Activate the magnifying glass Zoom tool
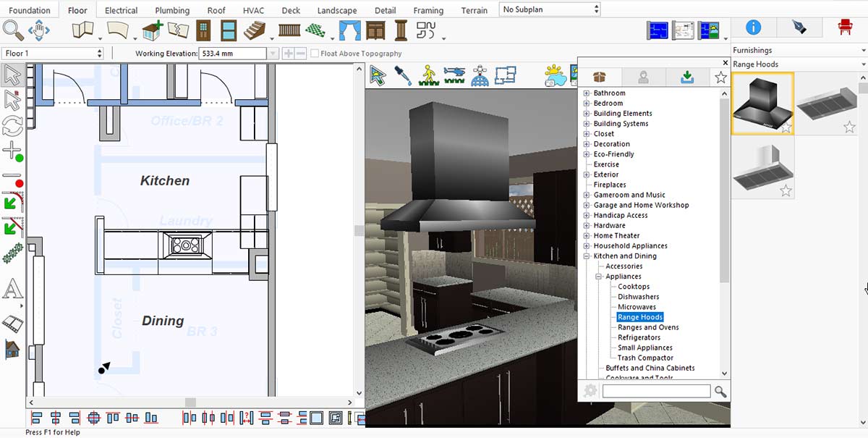Screen dimensions: 868x438 (x=13, y=30)
